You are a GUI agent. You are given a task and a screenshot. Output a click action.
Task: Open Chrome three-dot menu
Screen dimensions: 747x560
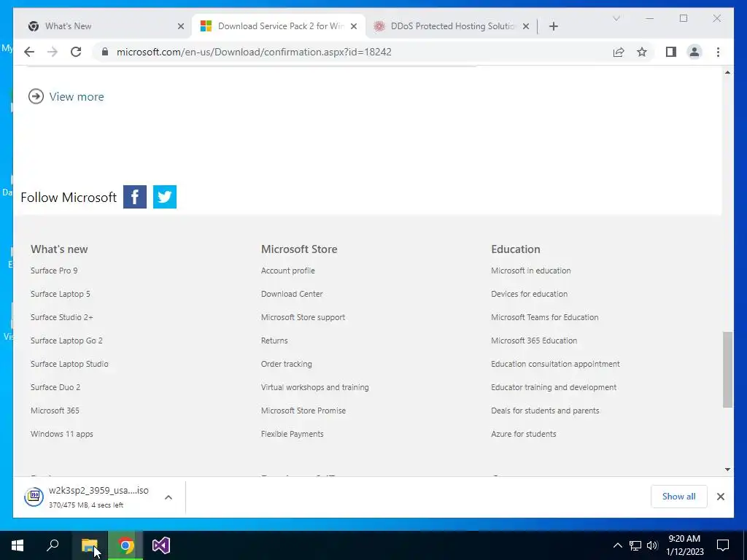718,52
